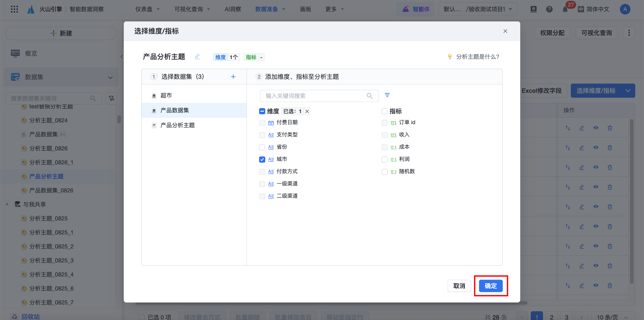Open the app grid launcher icon
This screenshot has width=644, height=320.
click(14, 9)
